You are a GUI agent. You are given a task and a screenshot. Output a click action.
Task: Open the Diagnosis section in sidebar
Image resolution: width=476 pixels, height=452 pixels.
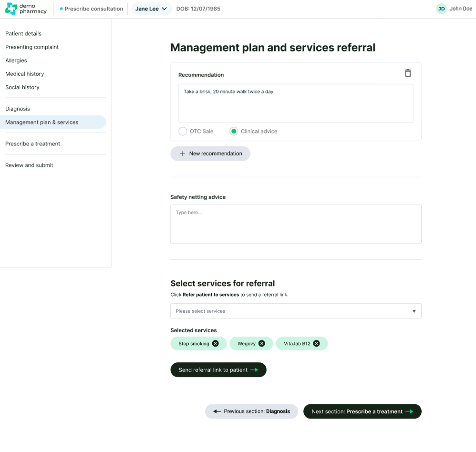[18, 109]
